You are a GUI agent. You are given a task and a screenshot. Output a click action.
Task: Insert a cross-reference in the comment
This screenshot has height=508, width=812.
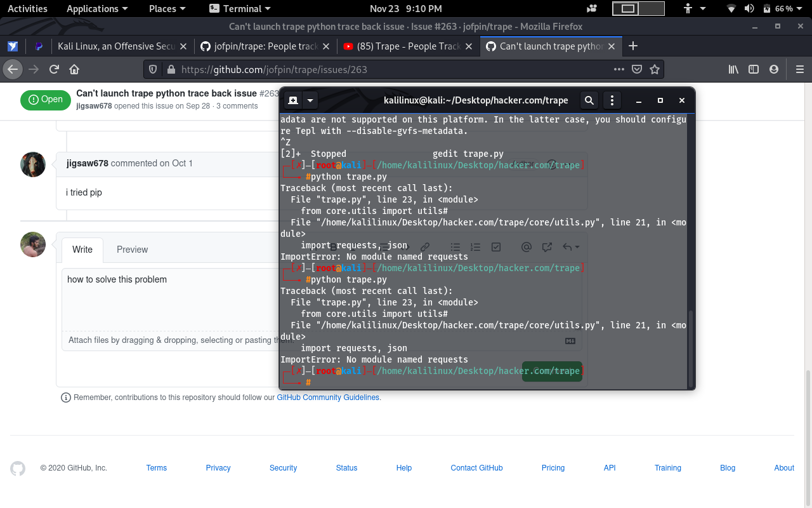[546, 246]
